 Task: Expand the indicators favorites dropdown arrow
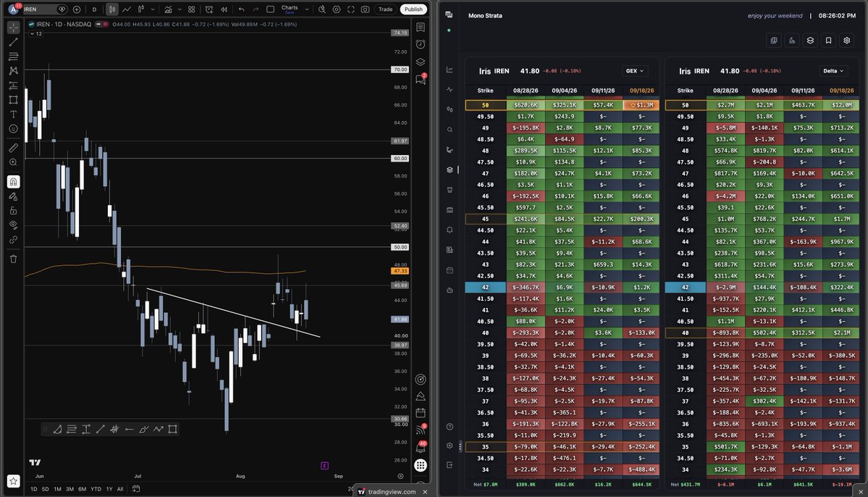pyautogui.click(x=180, y=9)
